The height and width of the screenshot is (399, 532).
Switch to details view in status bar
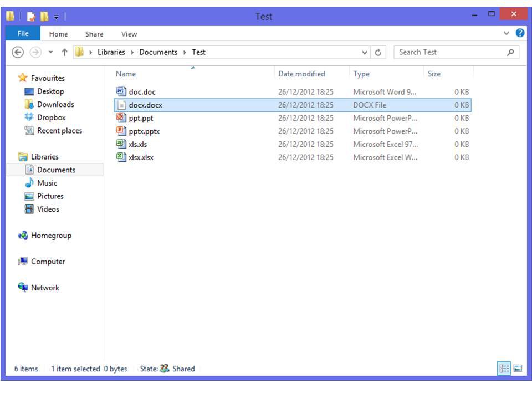click(503, 369)
